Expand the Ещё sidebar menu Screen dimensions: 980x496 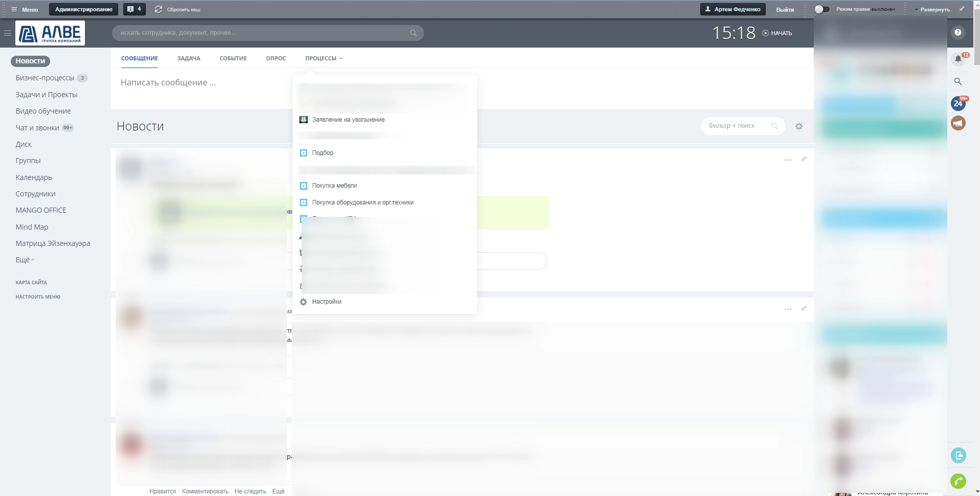click(x=25, y=260)
